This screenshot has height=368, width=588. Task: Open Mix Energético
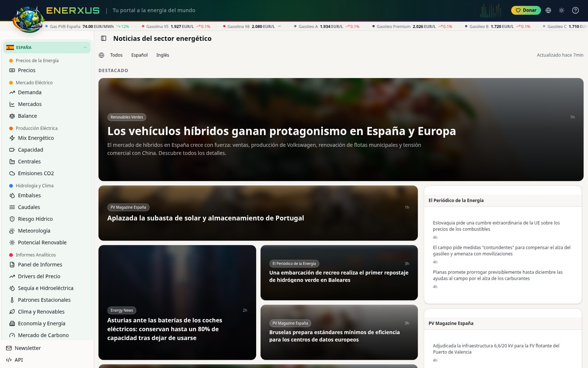pyautogui.click(x=47, y=138)
